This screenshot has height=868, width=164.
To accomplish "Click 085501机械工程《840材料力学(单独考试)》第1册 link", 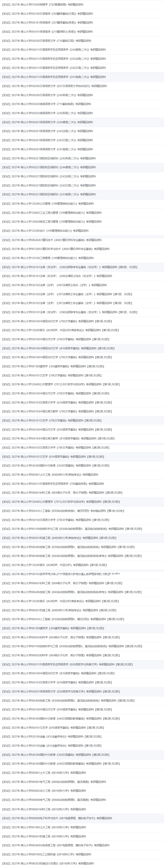I will [x=60, y=538].
